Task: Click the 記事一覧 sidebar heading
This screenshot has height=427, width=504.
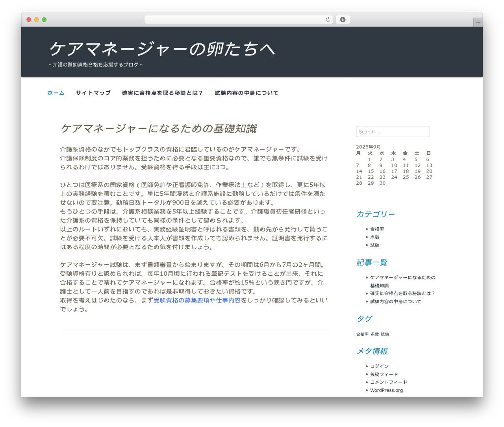Action: pos(372,262)
